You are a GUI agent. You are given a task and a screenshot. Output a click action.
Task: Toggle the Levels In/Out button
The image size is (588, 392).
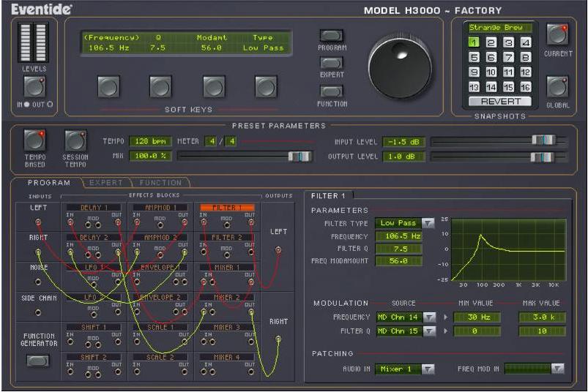pos(34,86)
